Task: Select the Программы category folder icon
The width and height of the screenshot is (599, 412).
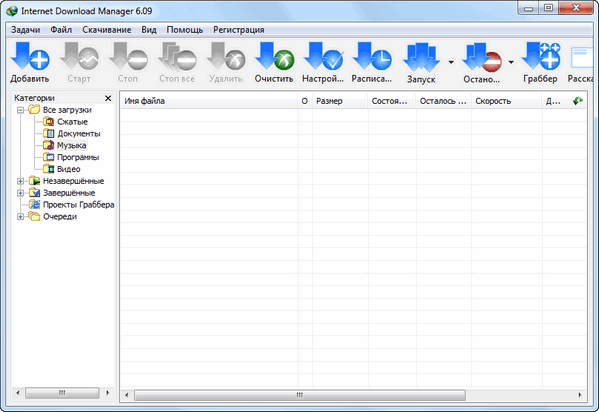Action: click(49, 157)
